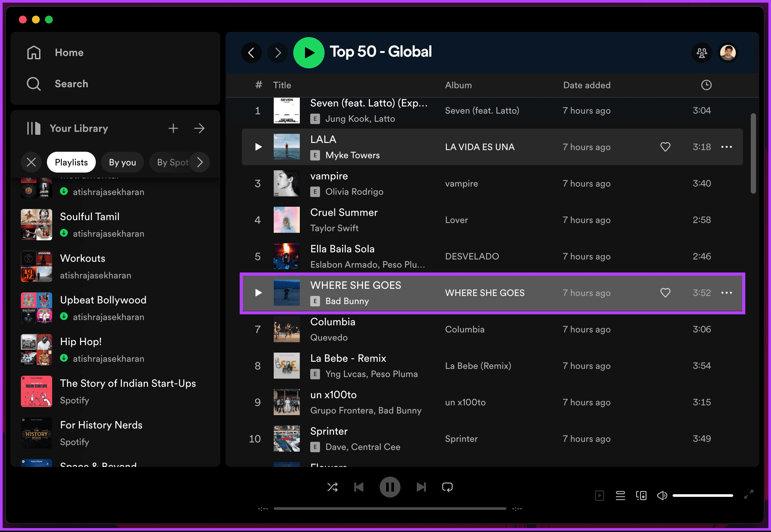Image resolution: width=771 pixels, height=532 pixels.
Task: Go back with the left arrow
Action: click(x=252, y=53)
